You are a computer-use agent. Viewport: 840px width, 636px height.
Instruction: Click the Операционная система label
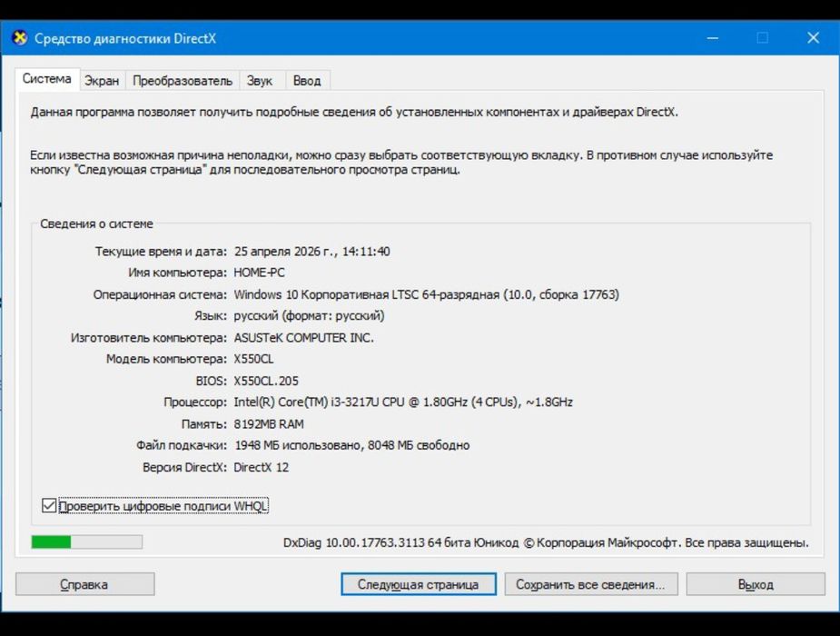[x=160, y=294]
